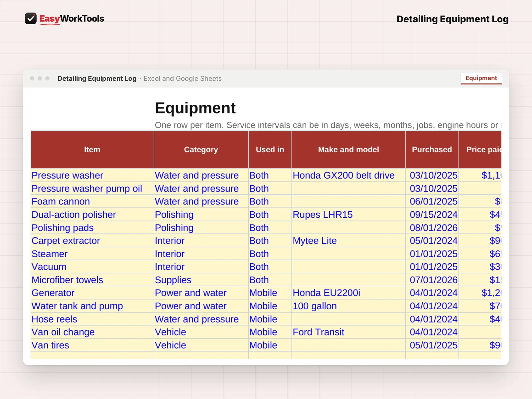Viewport: 532px width, 399px height.
Task: Select the Carpet extractor cell
Action: 92,241
